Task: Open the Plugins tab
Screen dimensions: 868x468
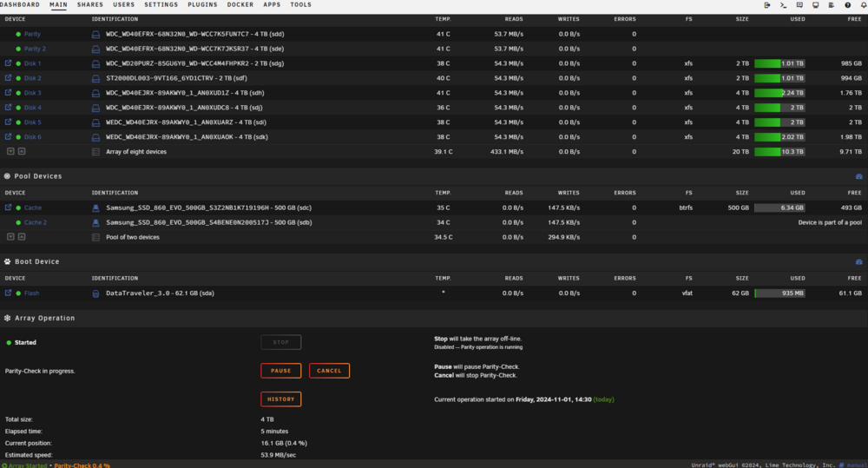Action: pos(202,4)
